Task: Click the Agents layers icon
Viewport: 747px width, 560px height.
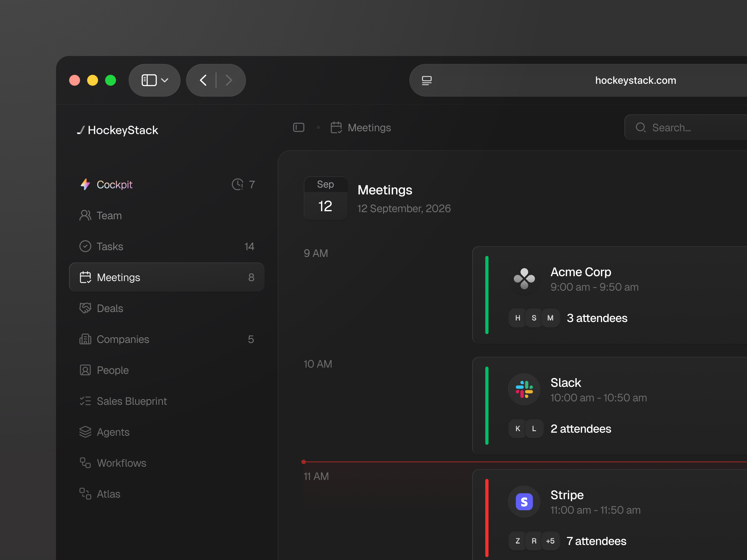Action: click(85, 432)
